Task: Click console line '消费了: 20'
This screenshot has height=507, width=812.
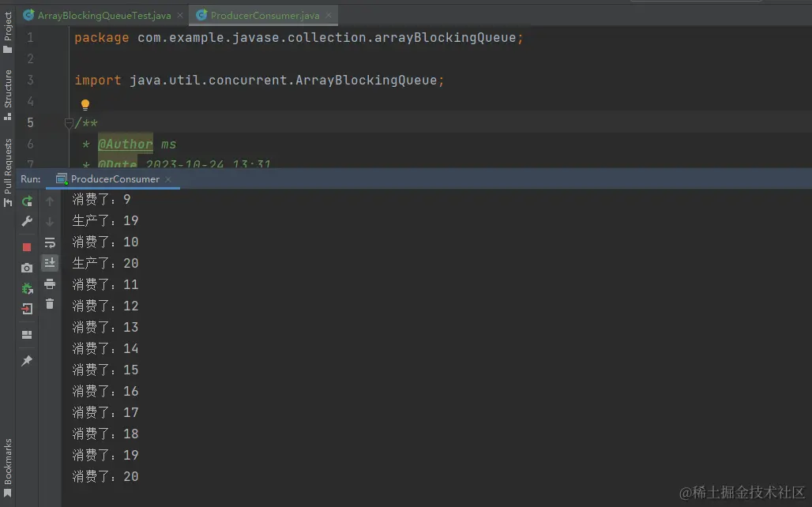Action: tap(105, 476)
